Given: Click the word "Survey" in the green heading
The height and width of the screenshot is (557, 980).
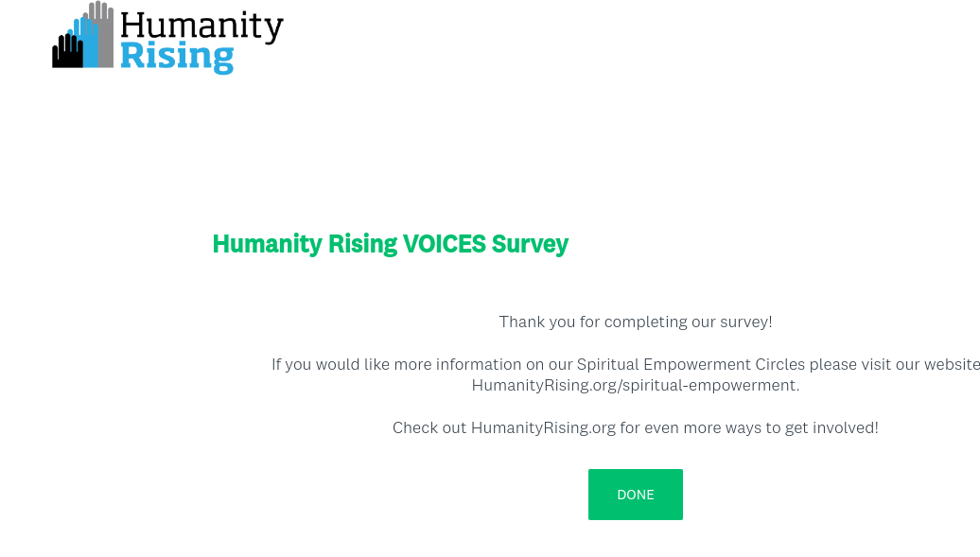Looking at the screenshot, I should tap(530, 244).
